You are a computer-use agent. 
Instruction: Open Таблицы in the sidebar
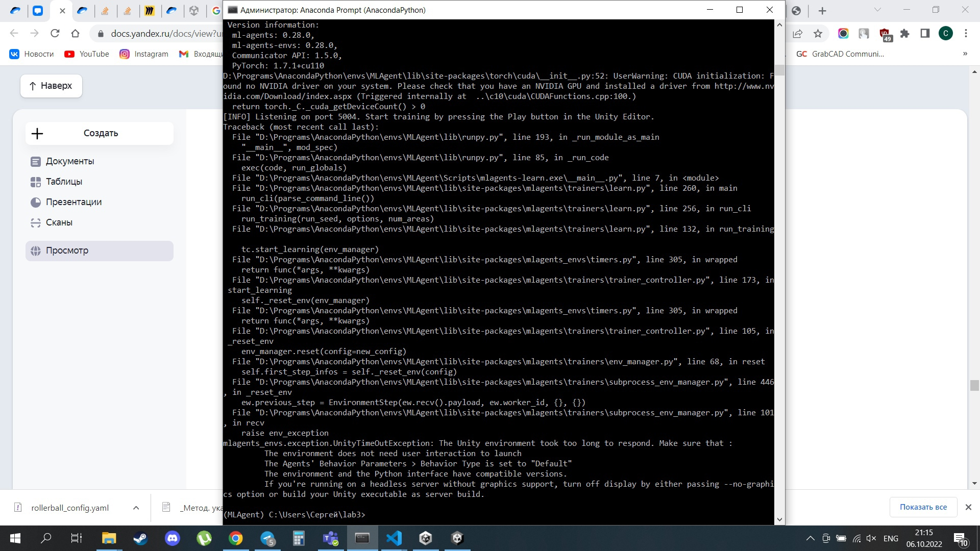pyautogui.click(x=64, y=182)
